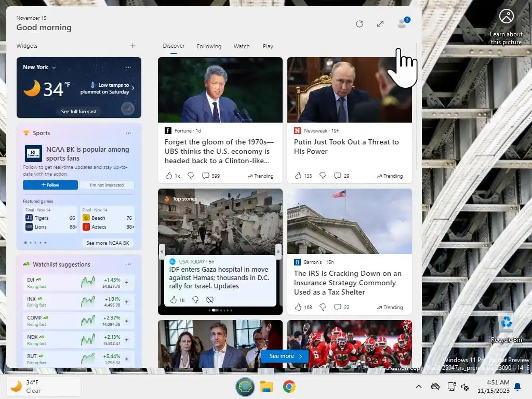Open the 34°F Clear weather taskbar button
Viewport: 532px width, 399px height.
44,387
